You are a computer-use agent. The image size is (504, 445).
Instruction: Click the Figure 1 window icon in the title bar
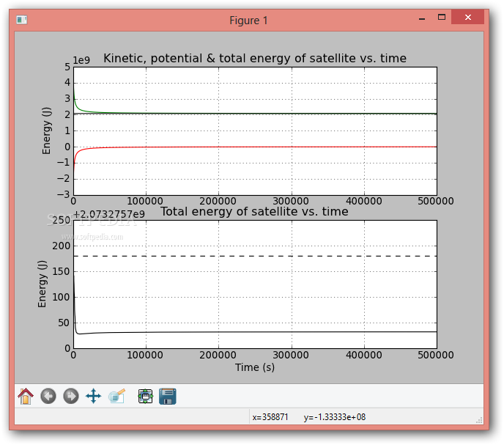tap(22, 20)
